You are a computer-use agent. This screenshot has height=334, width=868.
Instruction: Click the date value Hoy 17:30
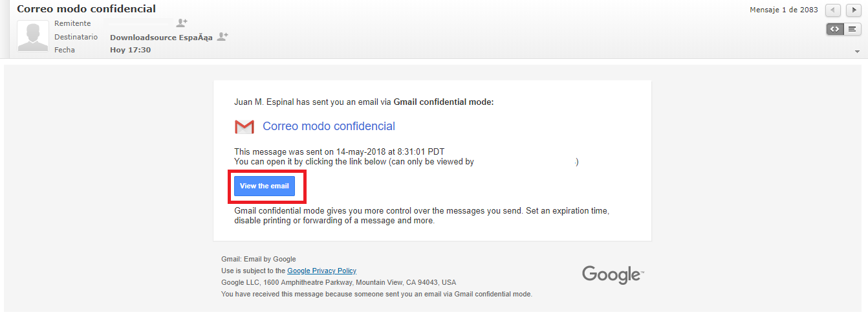(x=130, y=50)
